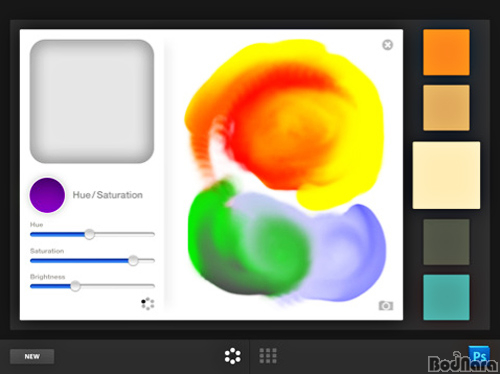Select the tan beige swatch
This screenshot has height=374, width=500.
[446, 108]
